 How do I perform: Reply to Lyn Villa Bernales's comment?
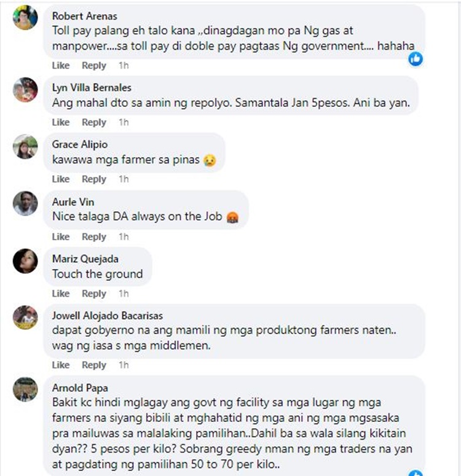coord(94,122)
